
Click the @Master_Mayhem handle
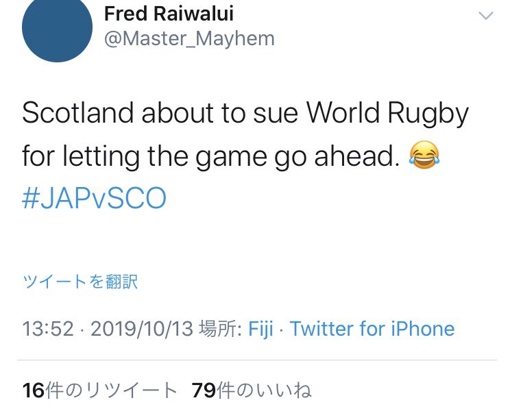pyautogui.click(x=189, y=39)
